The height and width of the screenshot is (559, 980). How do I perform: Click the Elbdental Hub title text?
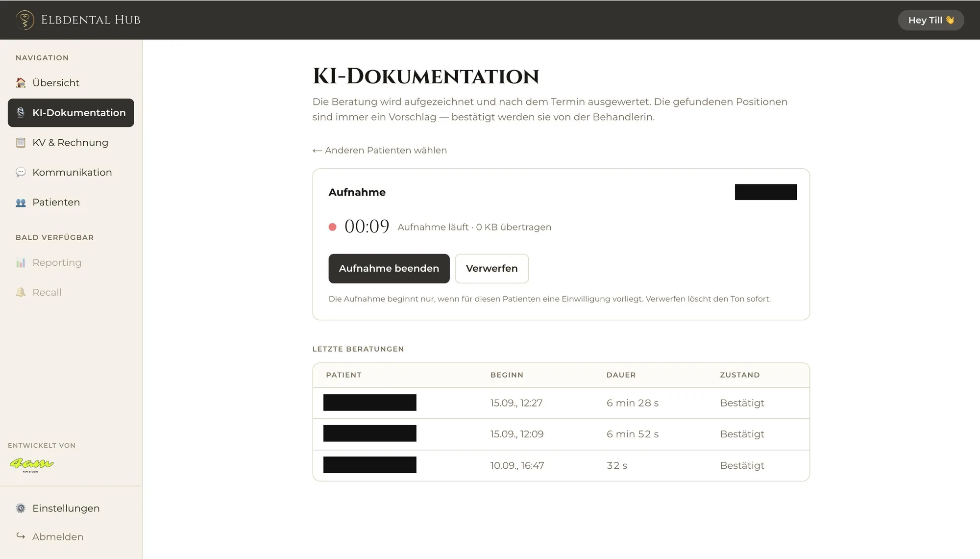click(x=91, y=20)
